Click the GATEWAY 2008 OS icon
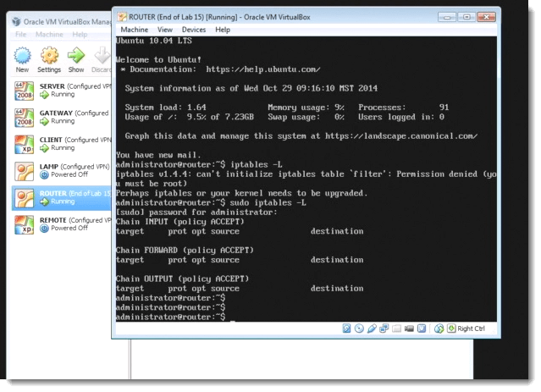The height and width of the screenshot is (392, 541). tap(25, 118)
